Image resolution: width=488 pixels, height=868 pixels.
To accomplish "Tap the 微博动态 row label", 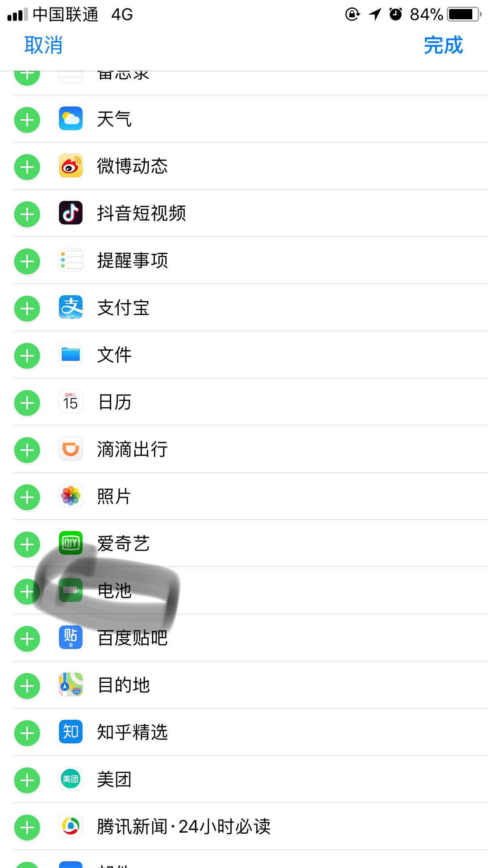I will (132, 166).
